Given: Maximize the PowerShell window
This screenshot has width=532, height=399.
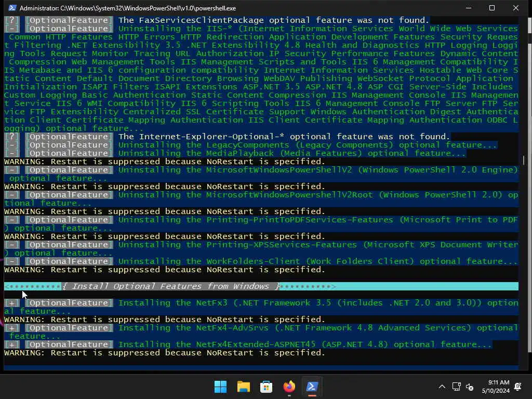Looking at the screenshot, I should [492, 8].
